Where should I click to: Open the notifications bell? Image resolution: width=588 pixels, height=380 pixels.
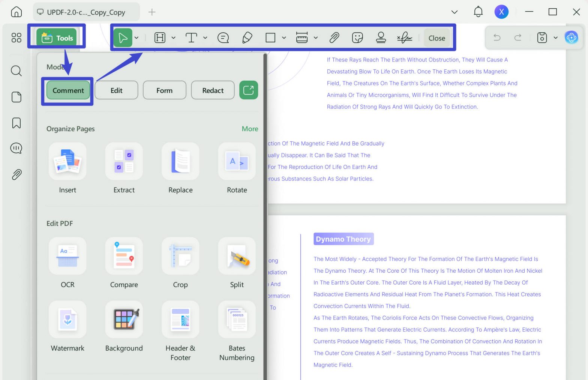[x=478, y=12]
